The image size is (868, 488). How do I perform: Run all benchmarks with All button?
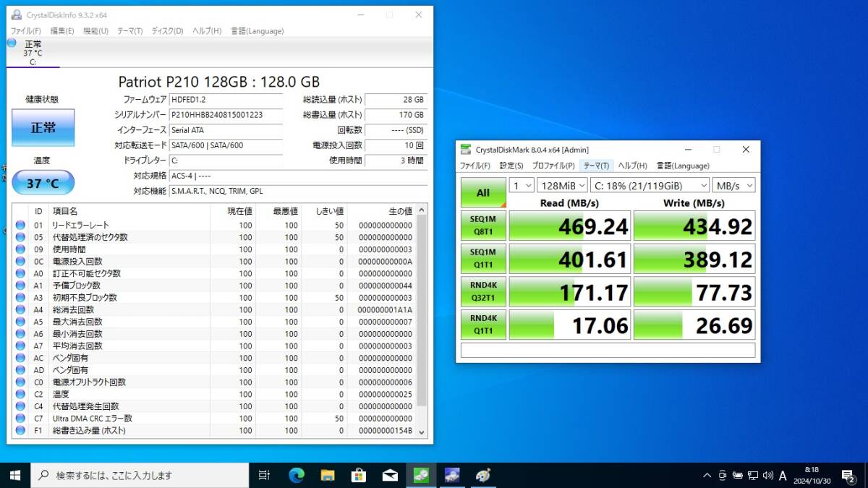(x=483, y=193)
